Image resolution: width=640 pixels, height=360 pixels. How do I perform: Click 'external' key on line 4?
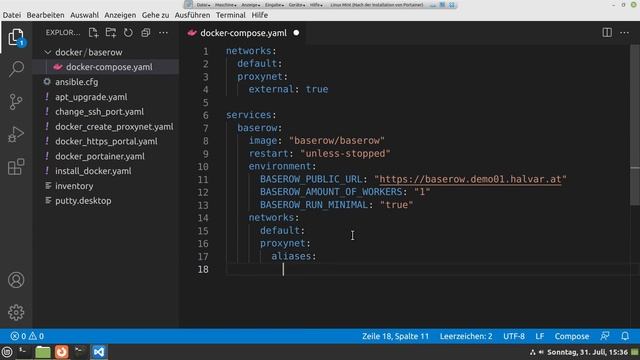[271, 89]
